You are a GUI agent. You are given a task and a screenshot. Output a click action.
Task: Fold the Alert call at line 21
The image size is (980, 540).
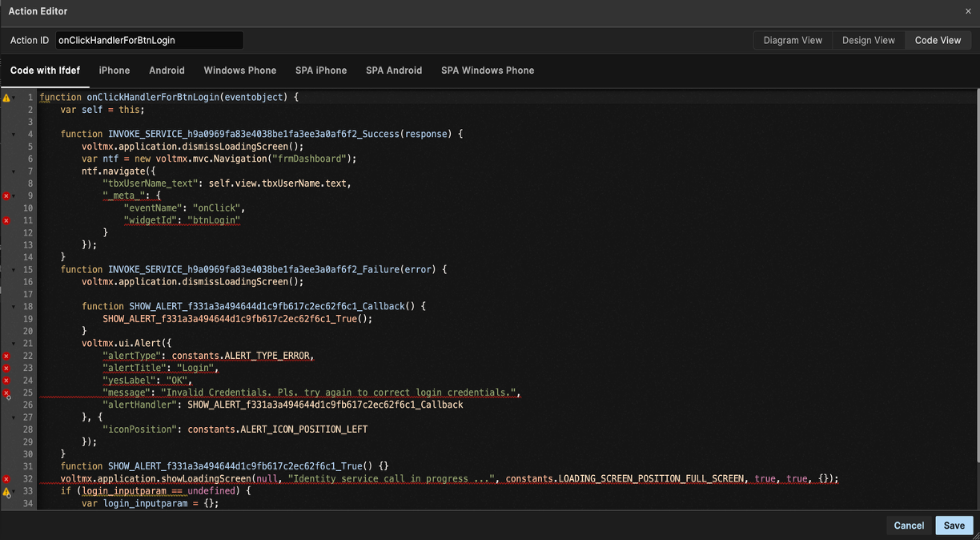pyautogui.click(x=14, y=344)
